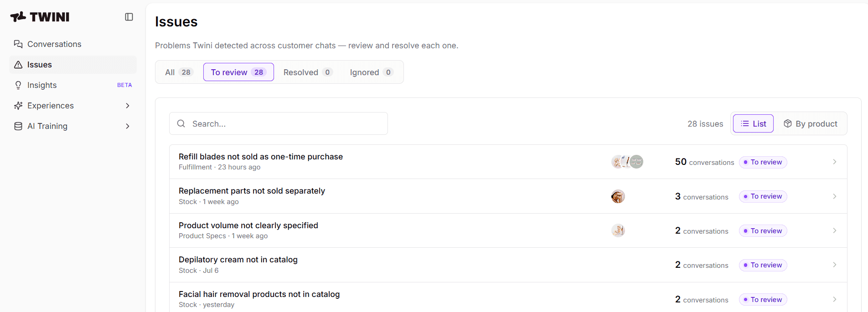The width and height of the screenshot is (868, 312).
Task: Click To review badge on Refill blades row
Action: (763, 162)
